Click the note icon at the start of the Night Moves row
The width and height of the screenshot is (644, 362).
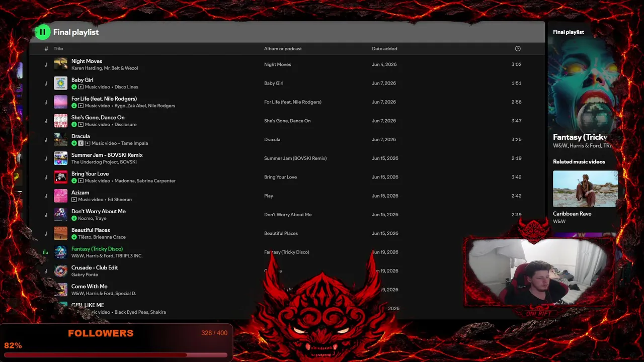46,64
